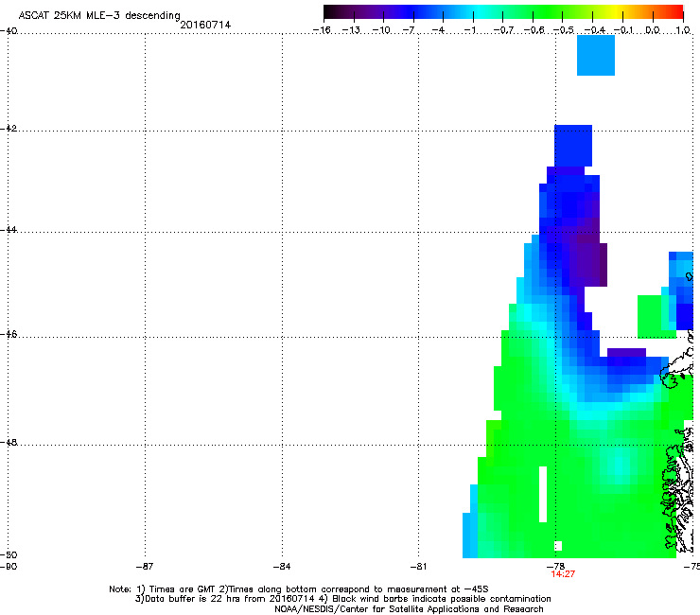The height and width of the screenshot is (615, 700).
Task: Click the colorbar label '-0.1'
Action: pyautogui.click(x=623, y=30)
